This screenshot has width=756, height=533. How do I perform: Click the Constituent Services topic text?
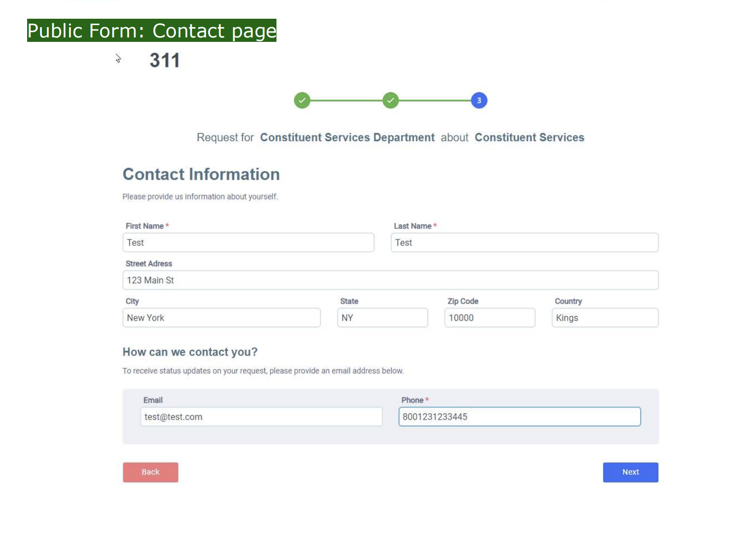point(529,137)
